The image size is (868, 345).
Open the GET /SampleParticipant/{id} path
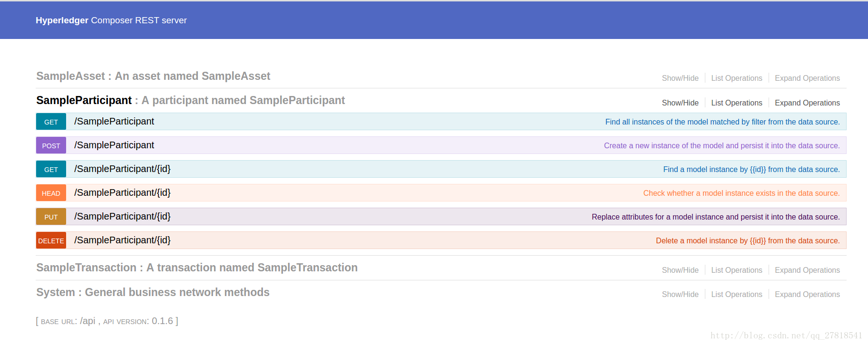[x=122, y=169]
